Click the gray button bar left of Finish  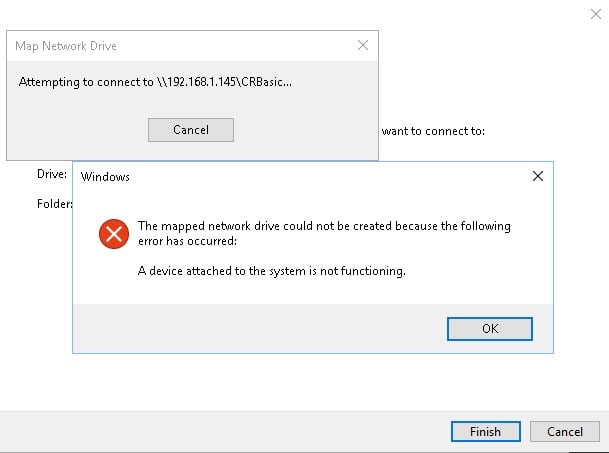tap(225, 432)
